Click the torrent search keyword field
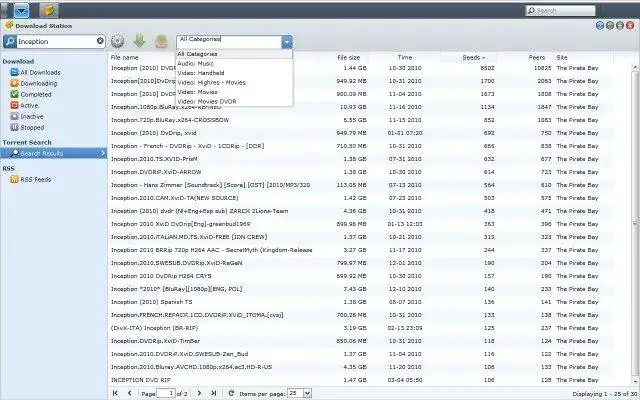 pos(56,41)
